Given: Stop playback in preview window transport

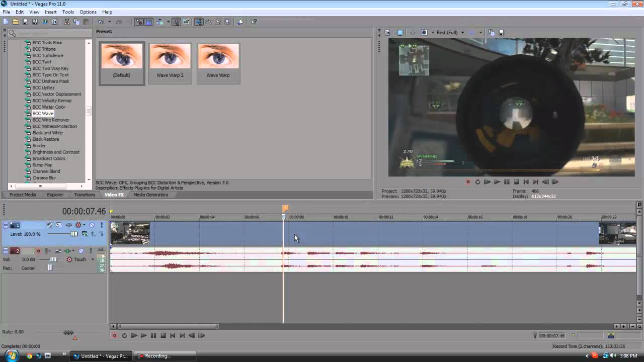Looking at the screenshot, I should coord(516,182).
